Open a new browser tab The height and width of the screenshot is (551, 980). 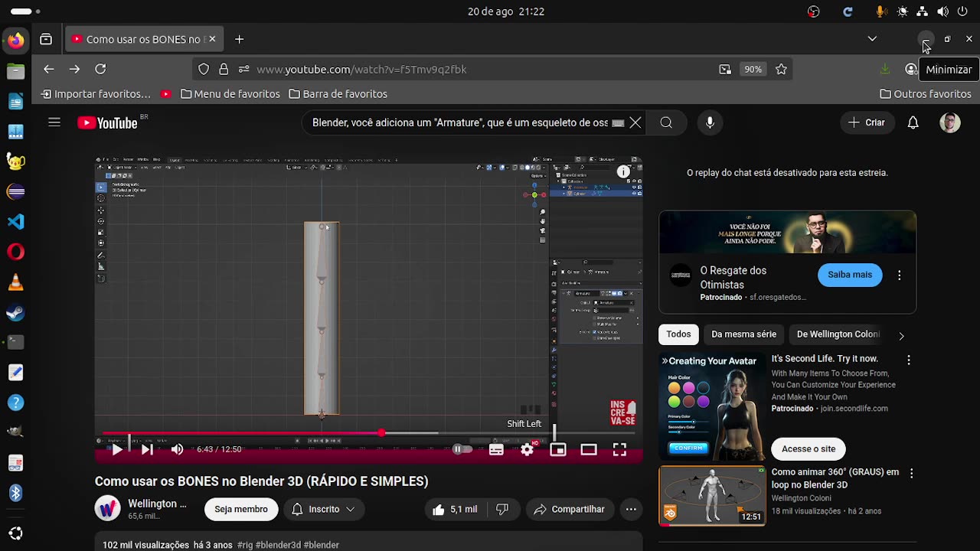tap(240, 39)
